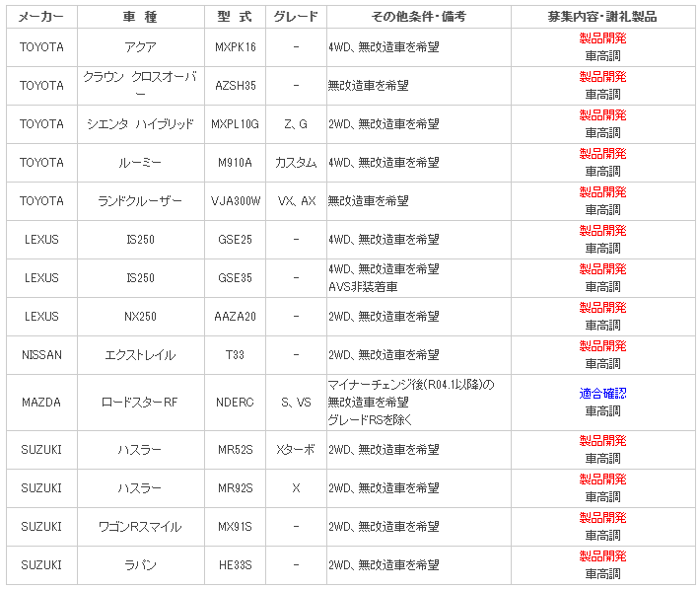Select model code MR52S
This screenshot has height=590, width=700.
coord(236,450)
